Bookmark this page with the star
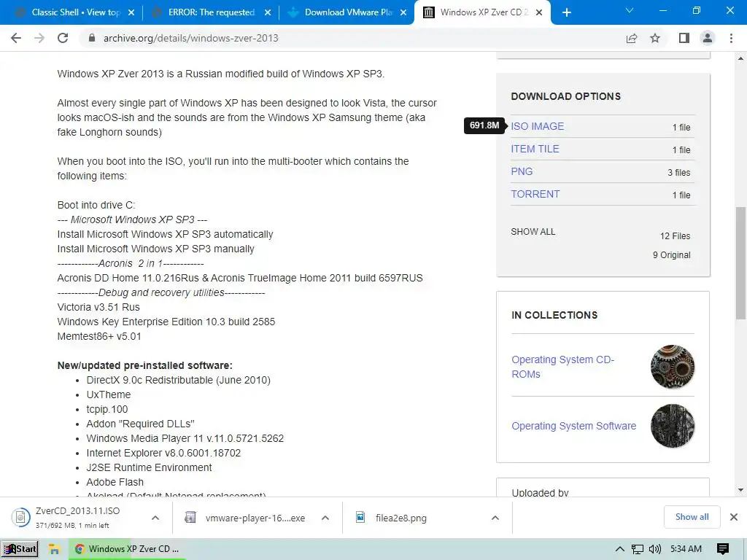 pyautogui.click(x=655, y=38)
